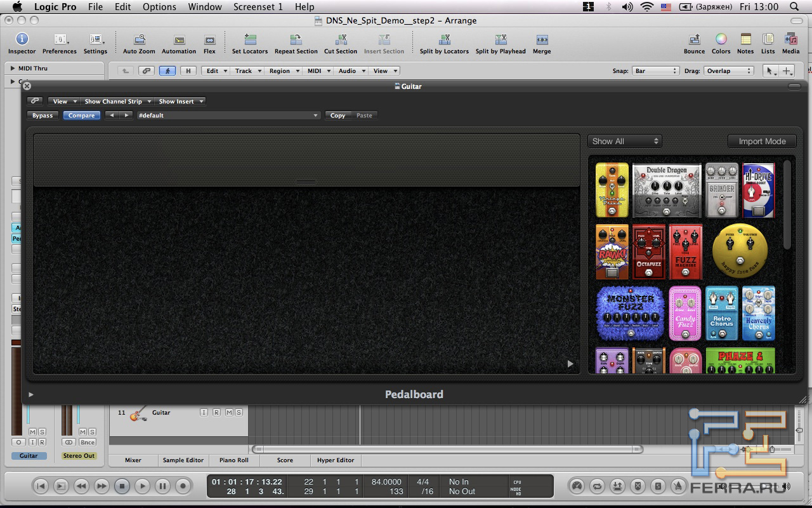Click the Split by Playhead icon
812x508 pixels.
pyautogui.click(x=501, y=40)
